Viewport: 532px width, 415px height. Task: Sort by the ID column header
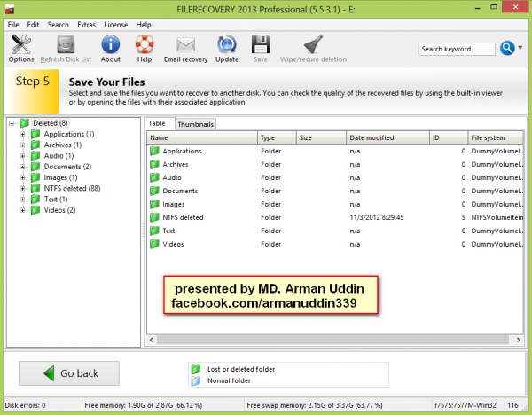pos(449,137)
